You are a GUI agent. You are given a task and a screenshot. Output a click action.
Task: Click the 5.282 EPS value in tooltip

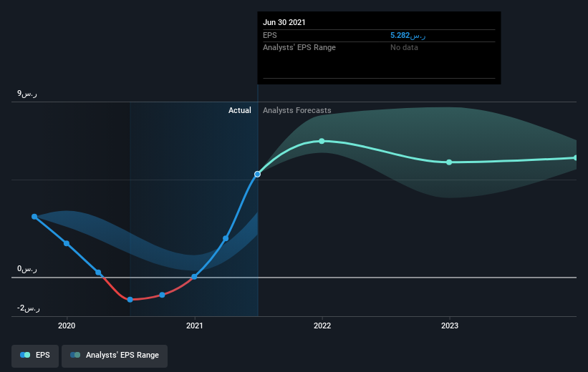(x=408, y=35)
